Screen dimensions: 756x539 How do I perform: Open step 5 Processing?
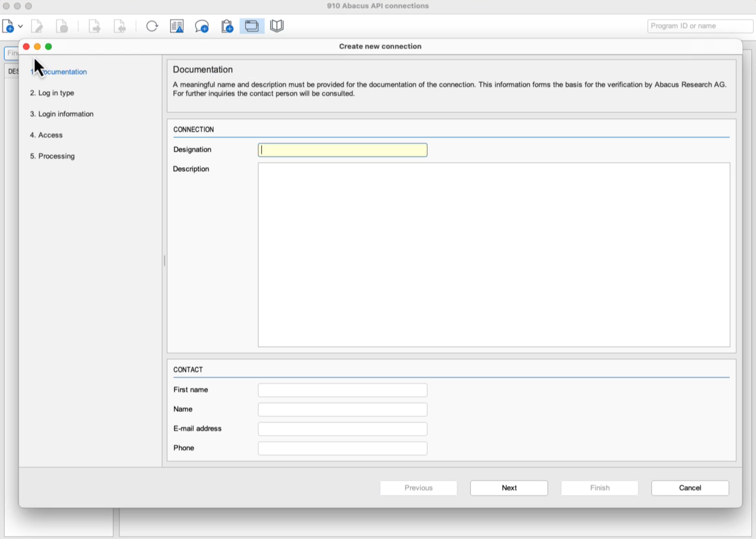(52, 156)
